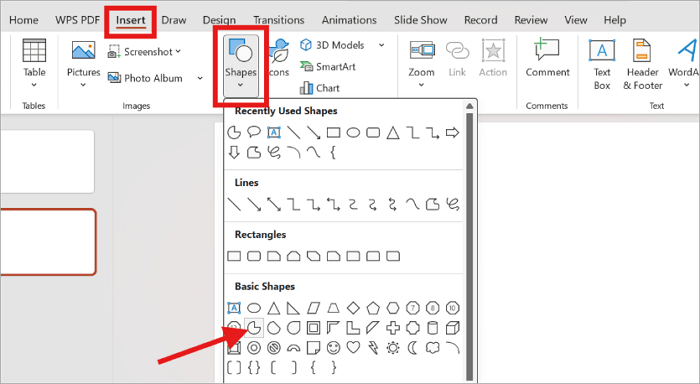Click the Chart button

(320, 88)
